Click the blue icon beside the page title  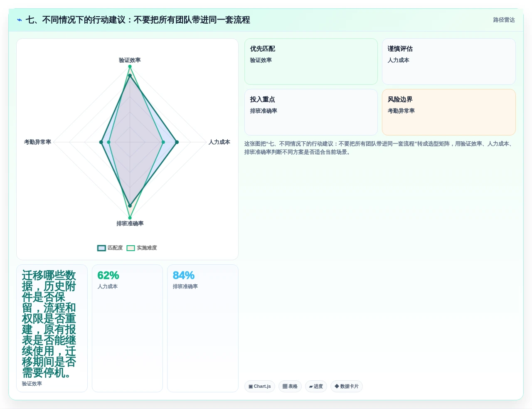[20, 20]
